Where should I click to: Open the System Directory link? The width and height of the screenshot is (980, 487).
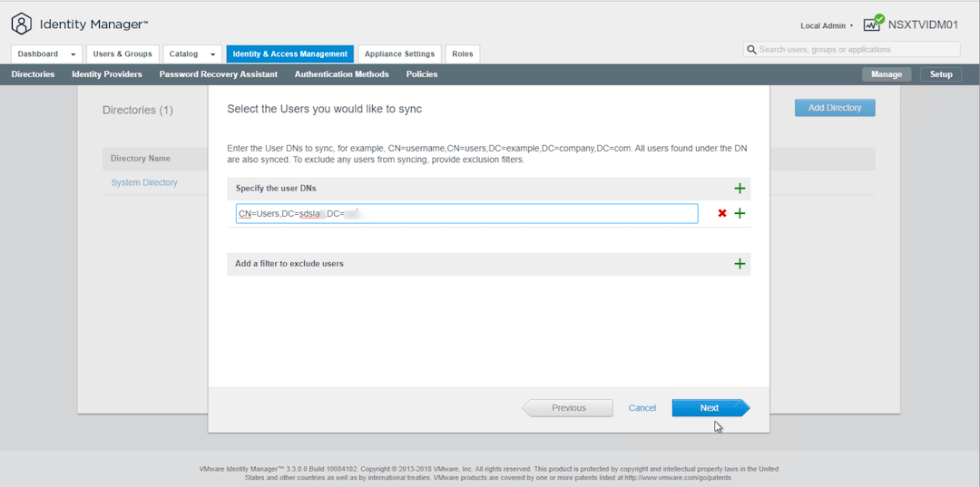(143, 182)
